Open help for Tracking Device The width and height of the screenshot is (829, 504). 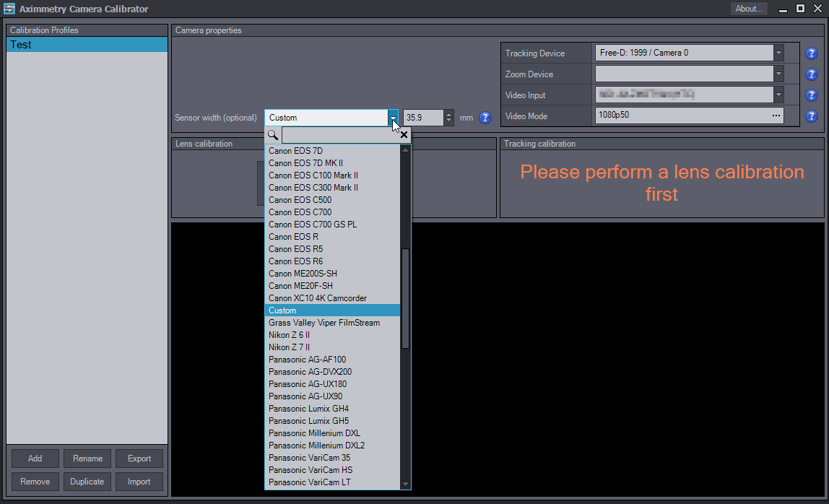(811, 53)
